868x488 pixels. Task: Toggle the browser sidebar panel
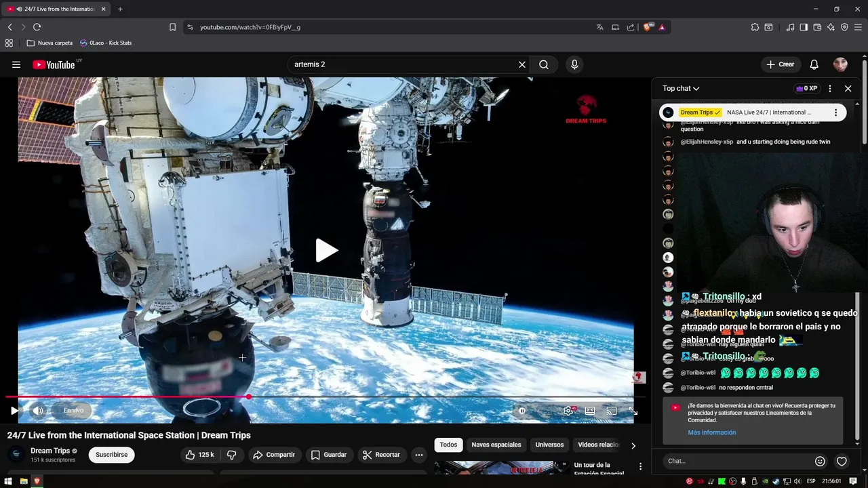pyautogui.click(x=804, y=27)
